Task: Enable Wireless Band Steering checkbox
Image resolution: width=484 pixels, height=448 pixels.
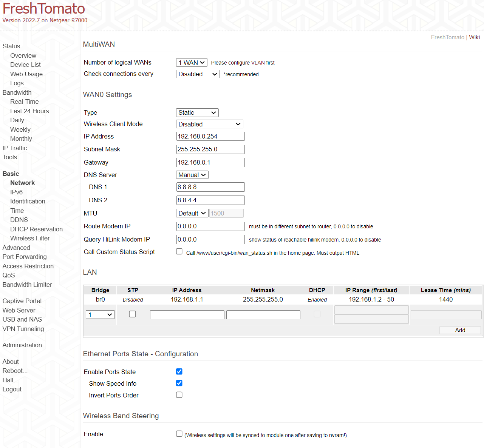Action: click(179, 434)
